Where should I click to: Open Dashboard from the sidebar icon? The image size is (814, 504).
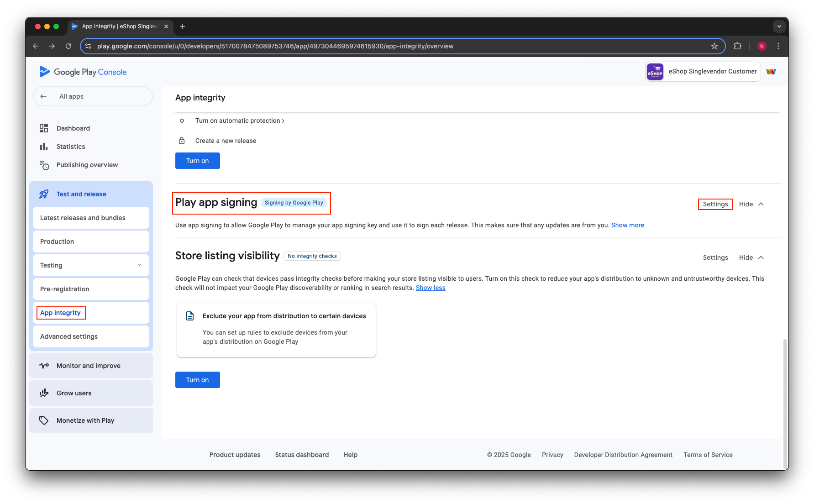(44, 128)
